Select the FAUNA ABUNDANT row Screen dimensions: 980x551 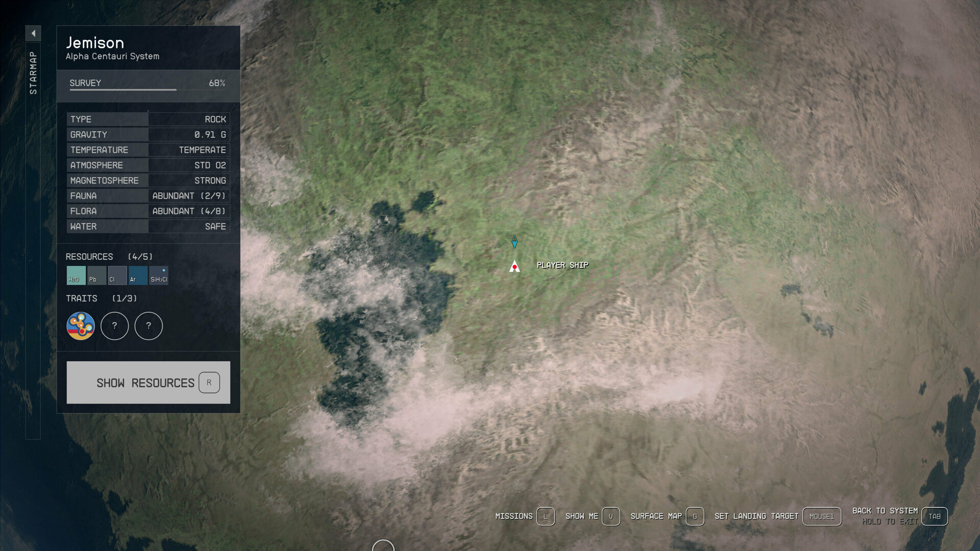tap(148, 196)
